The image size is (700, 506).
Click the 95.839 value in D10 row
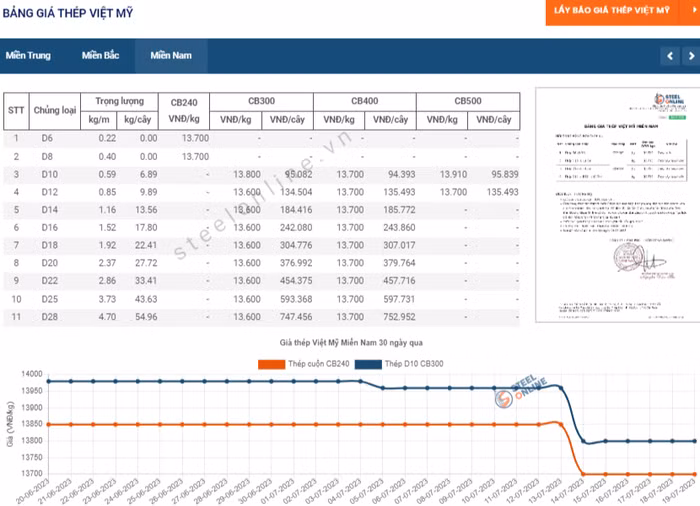click(x=505, y=175)
